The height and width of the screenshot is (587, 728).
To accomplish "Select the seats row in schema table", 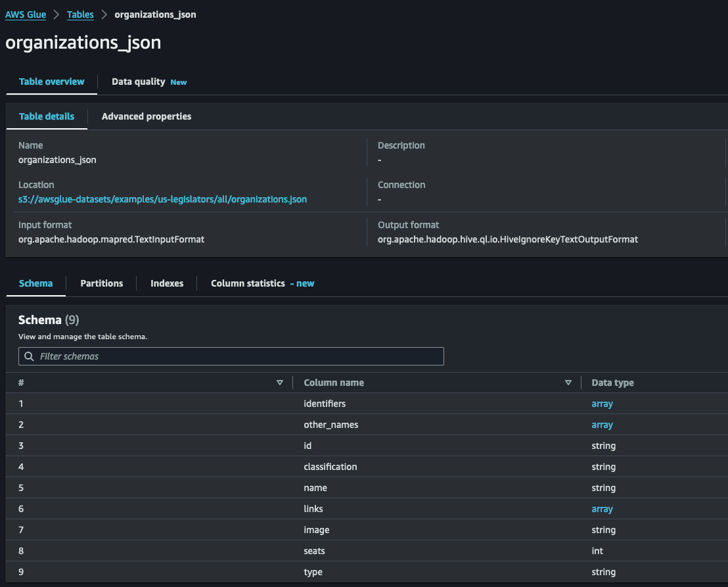I will 314,551.
